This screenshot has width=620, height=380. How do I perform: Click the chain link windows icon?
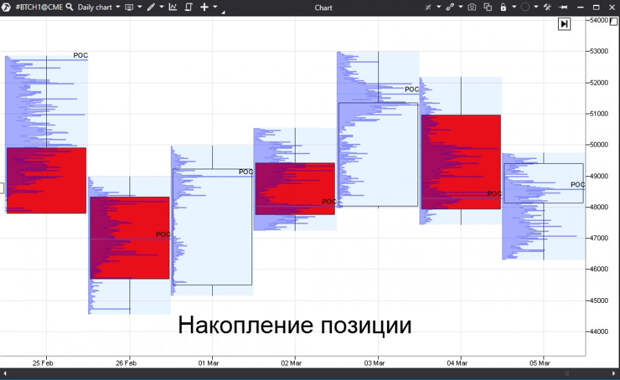(x=450, y=7)
